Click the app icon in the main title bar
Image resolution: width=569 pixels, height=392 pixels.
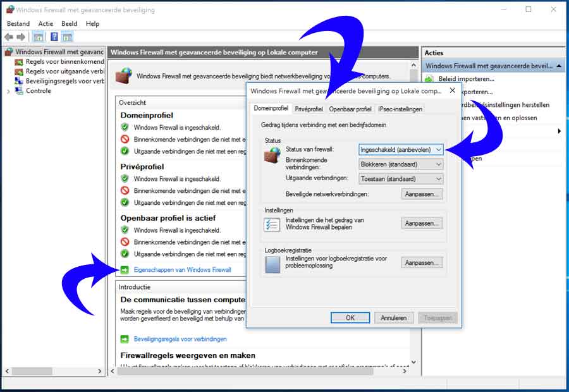(x=10, y=10)
